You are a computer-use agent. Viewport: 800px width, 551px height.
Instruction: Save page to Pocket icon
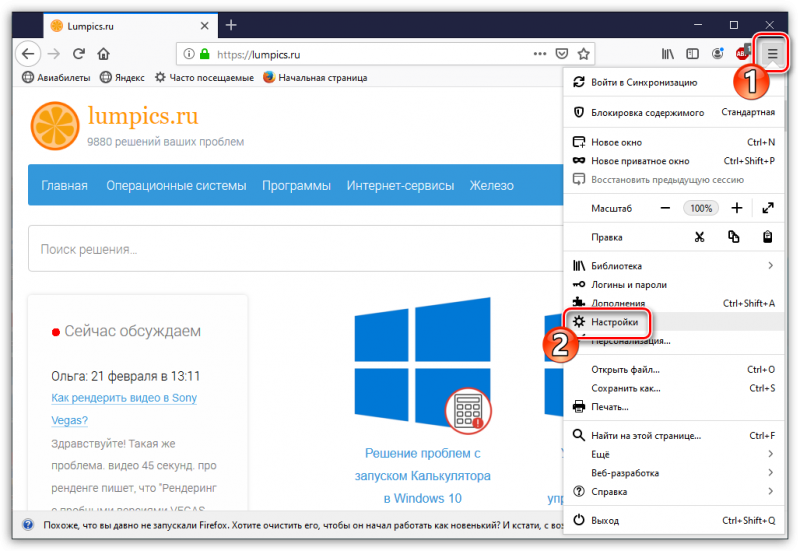point(562,54)
